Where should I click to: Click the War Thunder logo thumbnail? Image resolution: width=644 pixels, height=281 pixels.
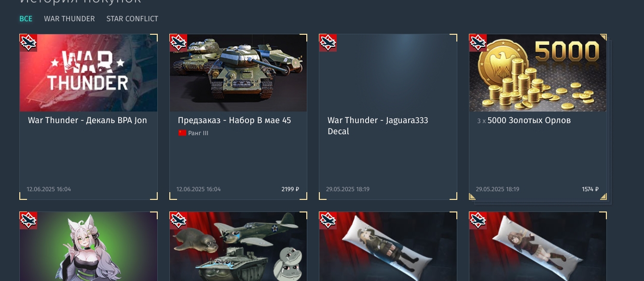pos(88,73)
